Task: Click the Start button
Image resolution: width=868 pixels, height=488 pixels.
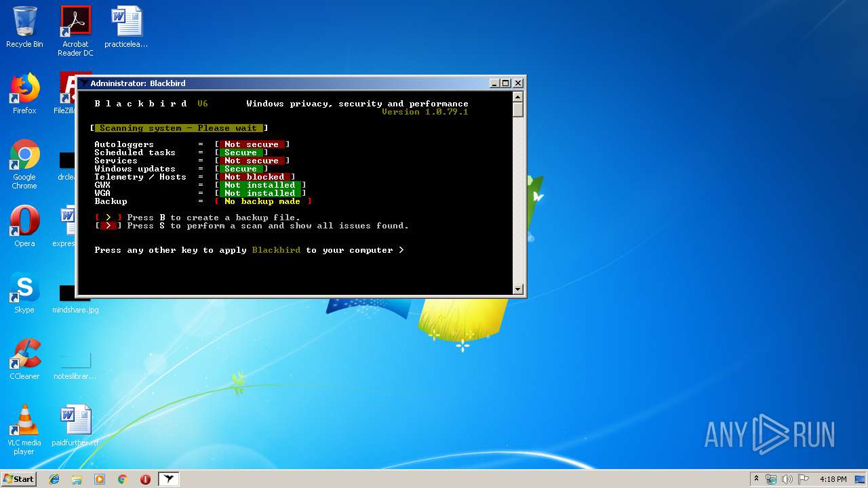Action: point(18,479)
